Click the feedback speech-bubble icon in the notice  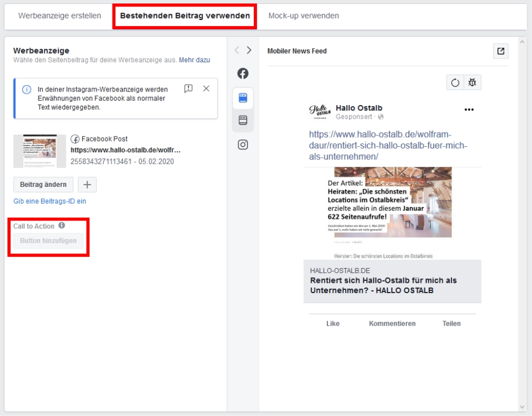tap(188, 89)
